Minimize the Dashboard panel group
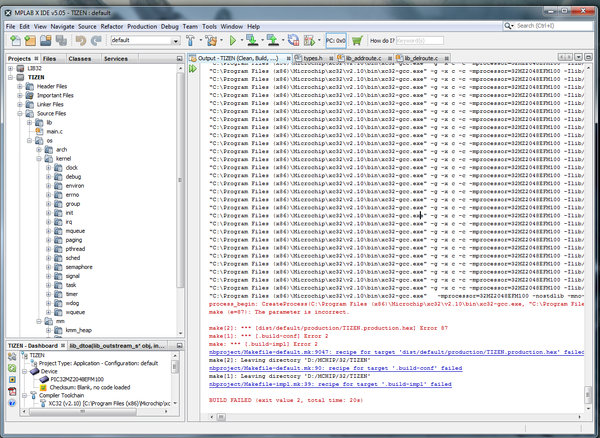600x438 pixels. tap(179, 345)
